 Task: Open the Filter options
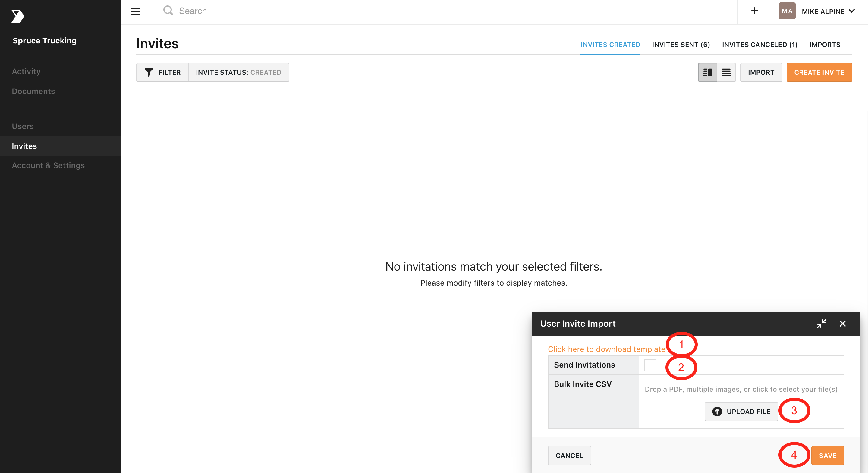click(x=162, y=72)
